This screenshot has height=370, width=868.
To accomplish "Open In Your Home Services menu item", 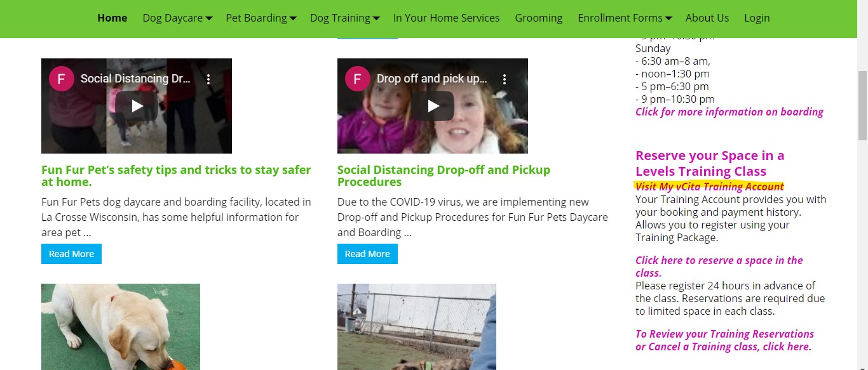I will [x=446, y=18].
